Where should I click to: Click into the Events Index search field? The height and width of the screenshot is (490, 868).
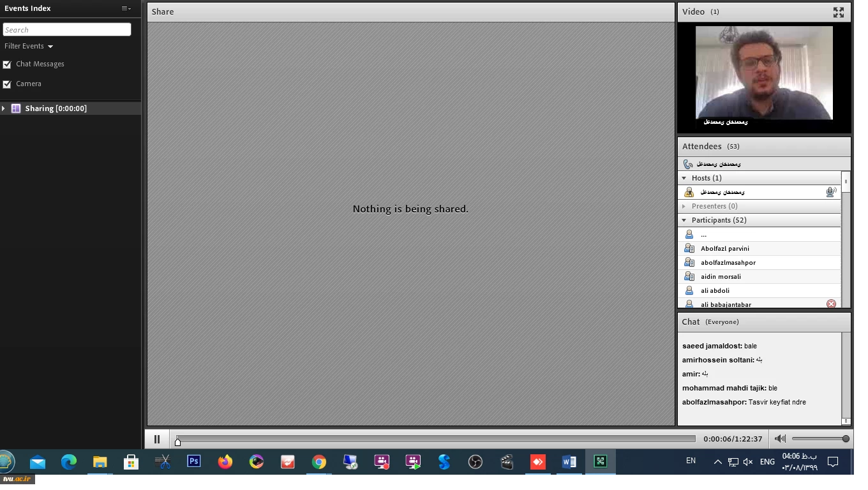click(67, 30)
